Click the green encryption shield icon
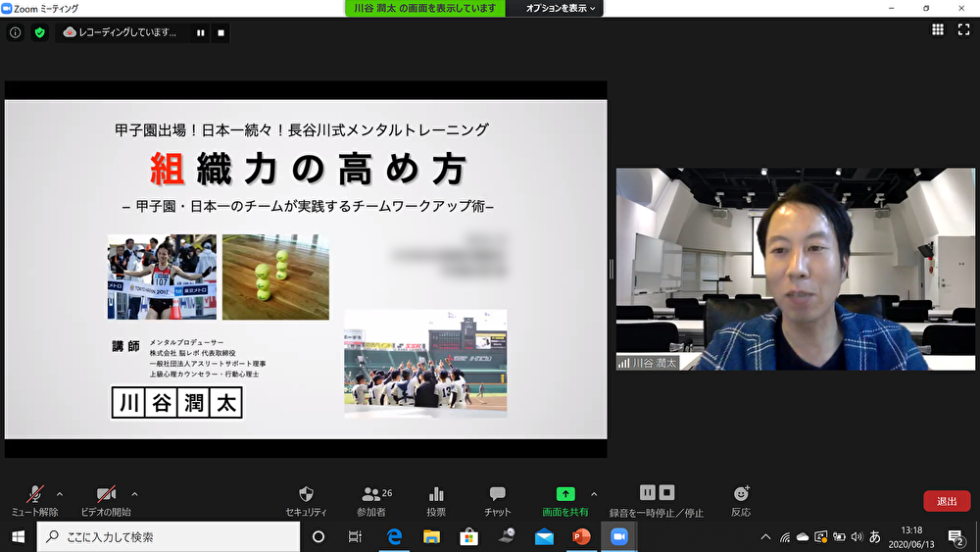The height and width of the screenshot is (552, 980). [39, 32]
